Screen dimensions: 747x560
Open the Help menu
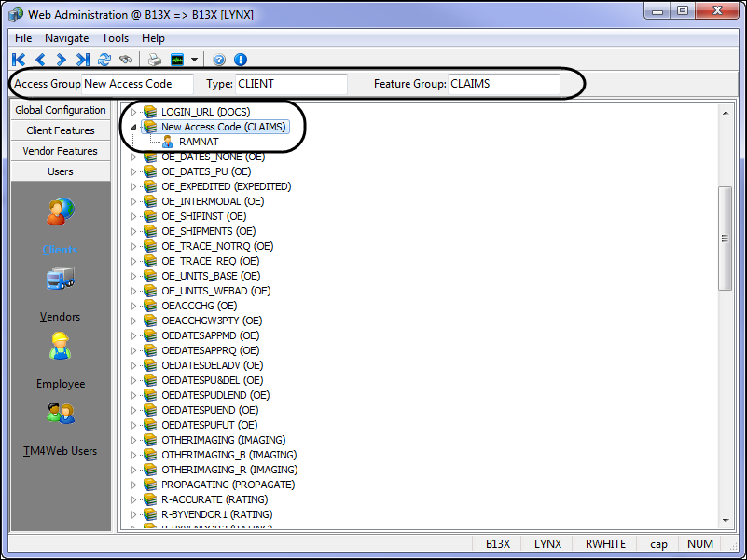point(153,38)
